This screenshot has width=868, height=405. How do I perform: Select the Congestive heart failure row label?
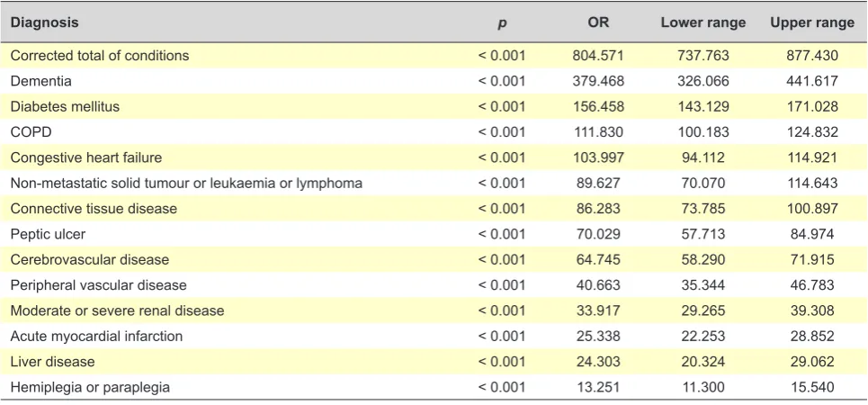pos(86,157)
